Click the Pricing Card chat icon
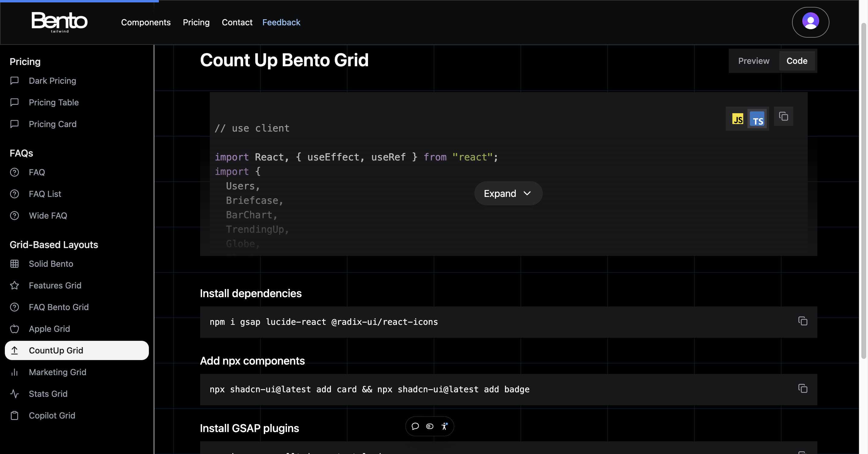Screen dimensions: 868x454 click(14, 124)
